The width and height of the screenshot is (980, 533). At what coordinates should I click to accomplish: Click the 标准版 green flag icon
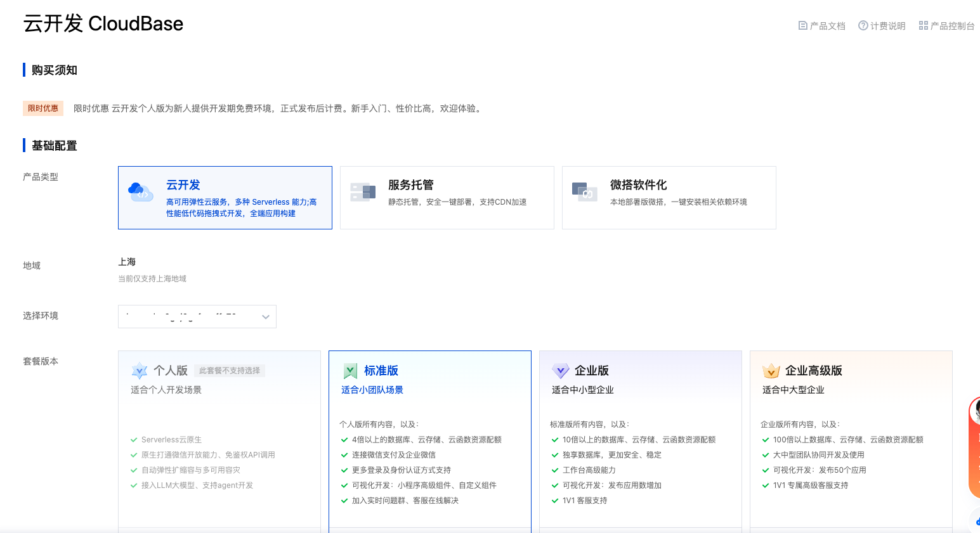350,371
